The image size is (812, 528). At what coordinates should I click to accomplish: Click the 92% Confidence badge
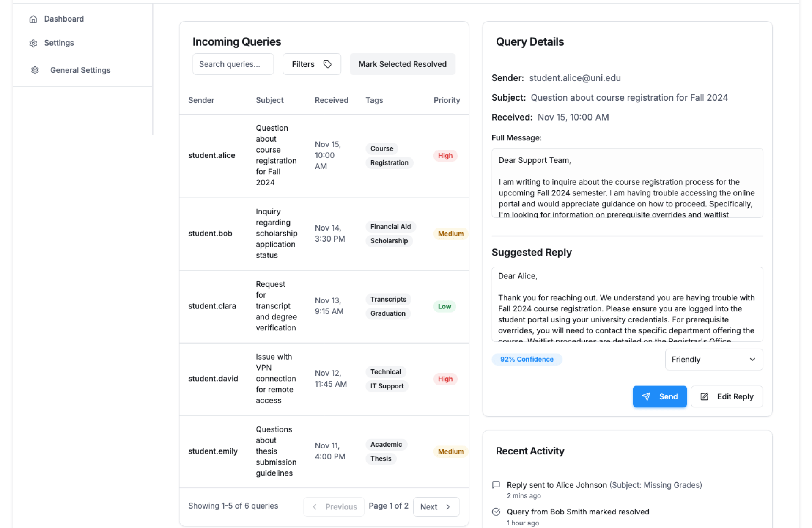pyautogui.click(x=527, y=360)
